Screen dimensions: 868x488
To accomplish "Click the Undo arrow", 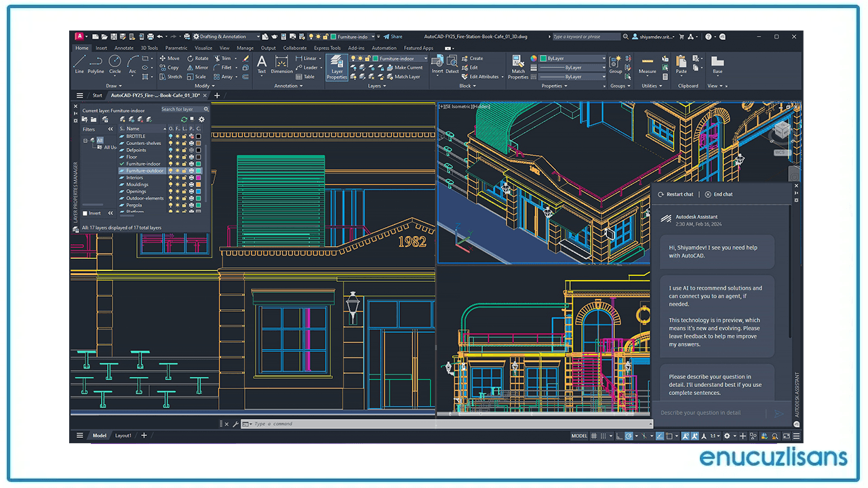I will 159,37.
